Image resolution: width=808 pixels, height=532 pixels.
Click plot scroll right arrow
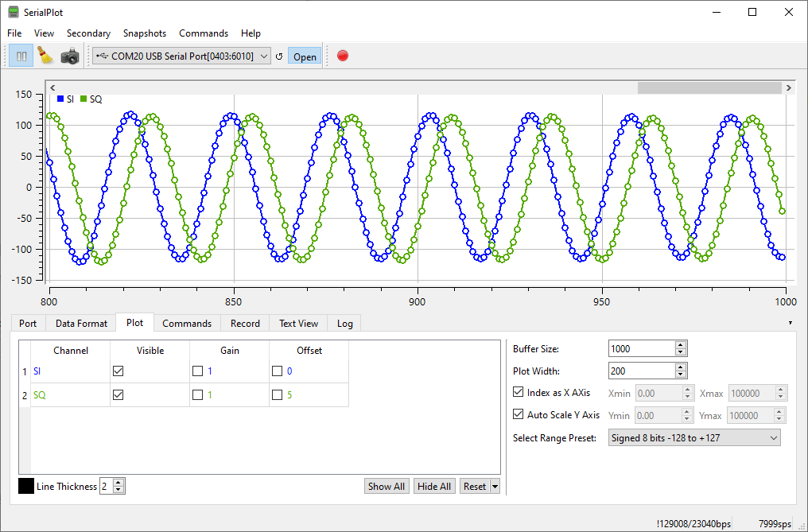coord(788,87)
